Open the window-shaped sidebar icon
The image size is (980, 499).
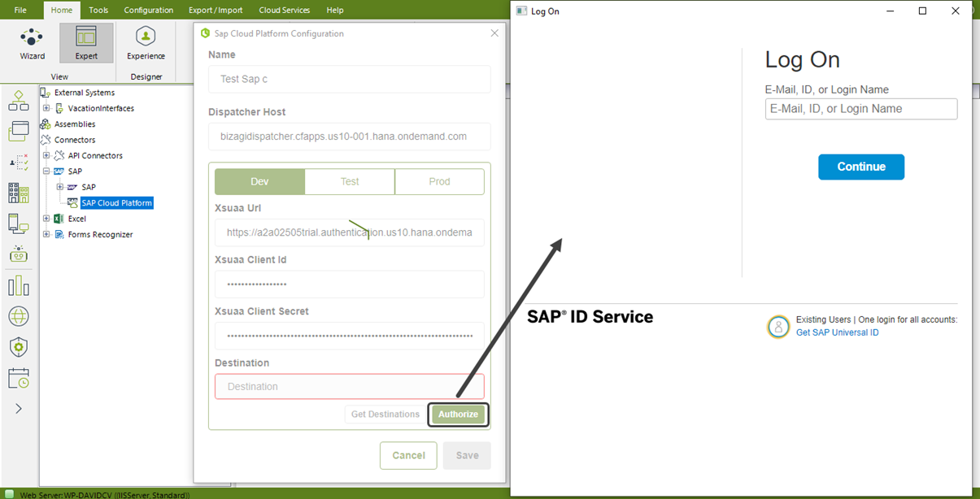point(19,131)
